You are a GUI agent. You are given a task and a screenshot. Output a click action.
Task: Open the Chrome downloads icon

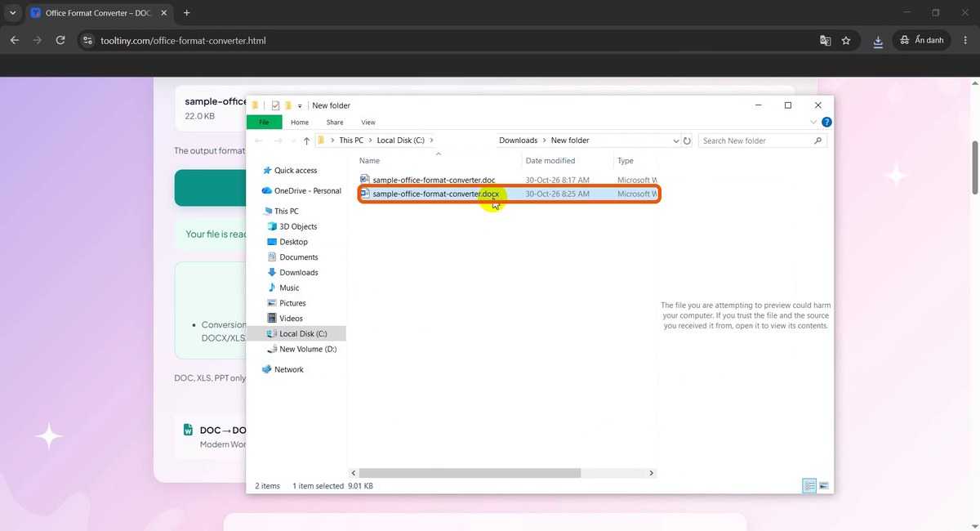tap(878, 40)
